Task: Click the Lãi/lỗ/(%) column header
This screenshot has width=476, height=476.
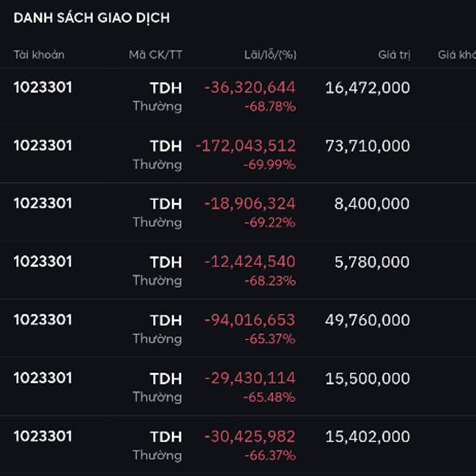Action: click(271, 55)
